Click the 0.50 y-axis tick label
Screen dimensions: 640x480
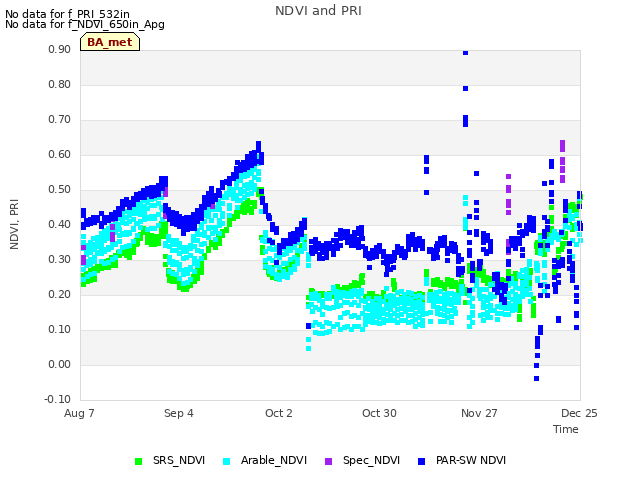tap(60, 190)
